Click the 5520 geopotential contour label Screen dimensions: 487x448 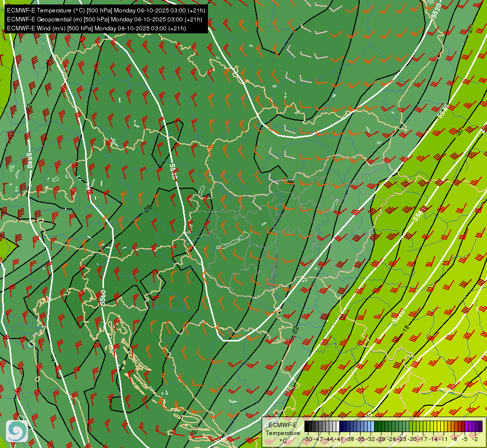pyautogui.click(x=436, y=11)
